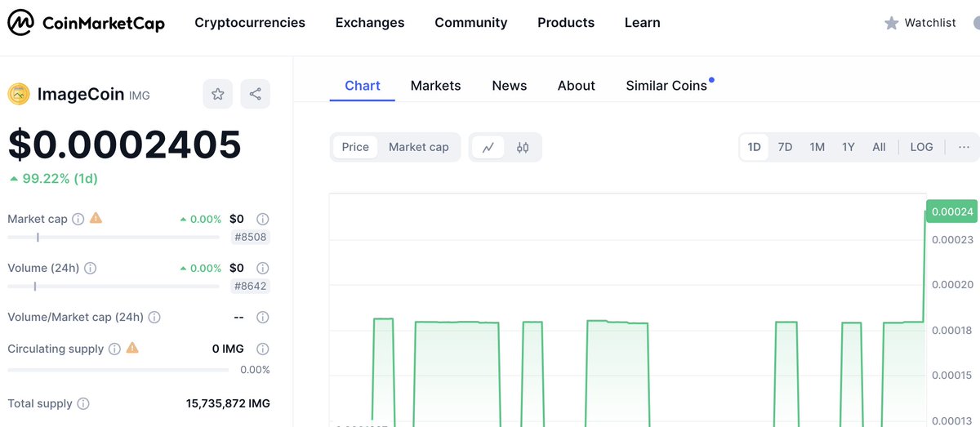
Task: Set chart range to 1Y
Action: 849,147
